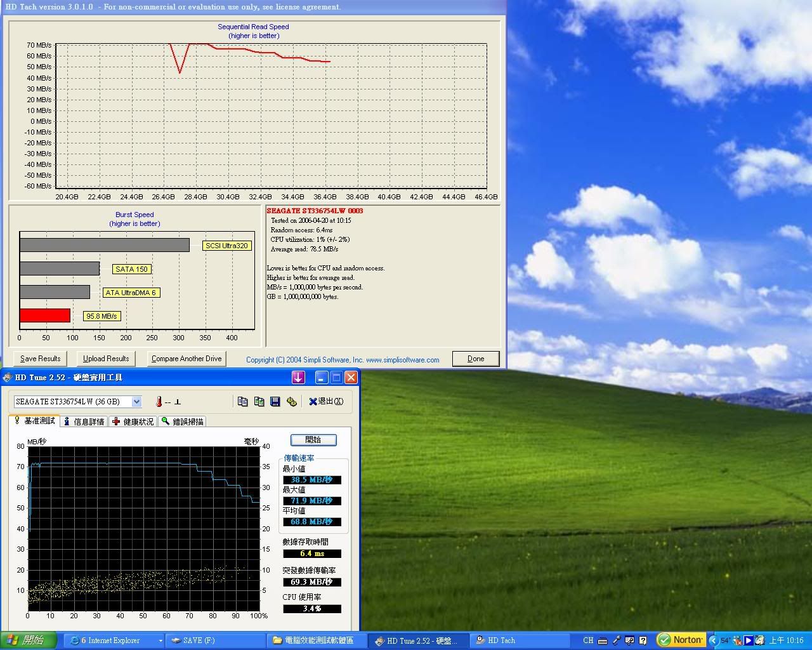Screen dimensions: 812x650
Task: Click the keyboard icon in the language bar
Action: 603,640
